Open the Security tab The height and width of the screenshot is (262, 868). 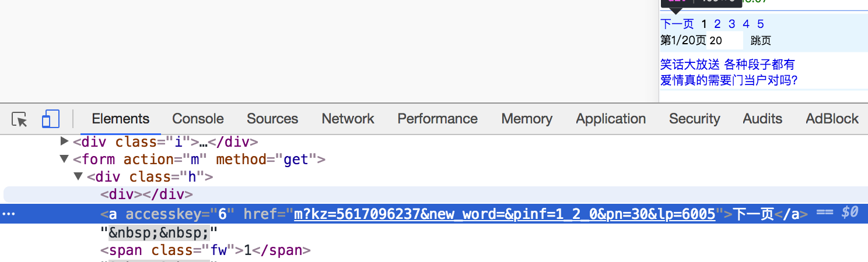click(x=694, y=119)
